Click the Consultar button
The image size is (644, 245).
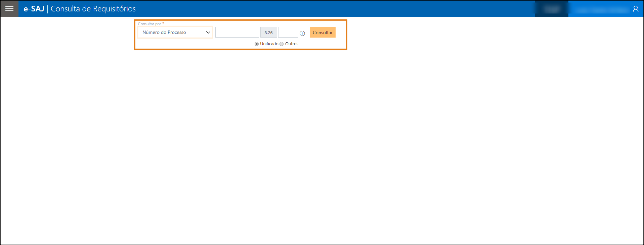coord(323,33)
